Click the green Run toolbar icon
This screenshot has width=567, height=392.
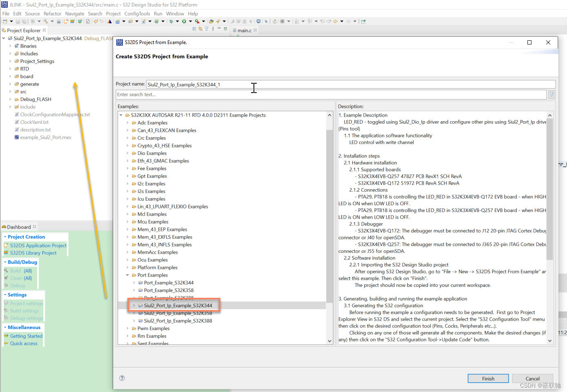184,21
